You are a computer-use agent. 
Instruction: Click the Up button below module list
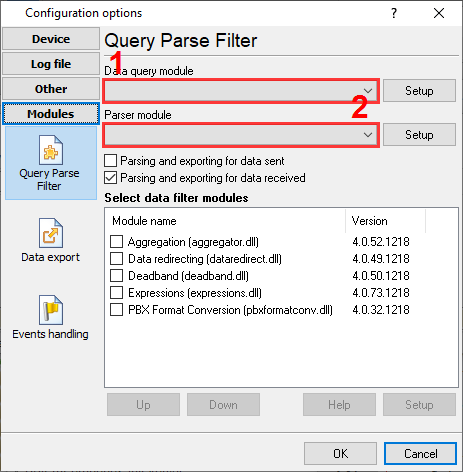[143, 405]
